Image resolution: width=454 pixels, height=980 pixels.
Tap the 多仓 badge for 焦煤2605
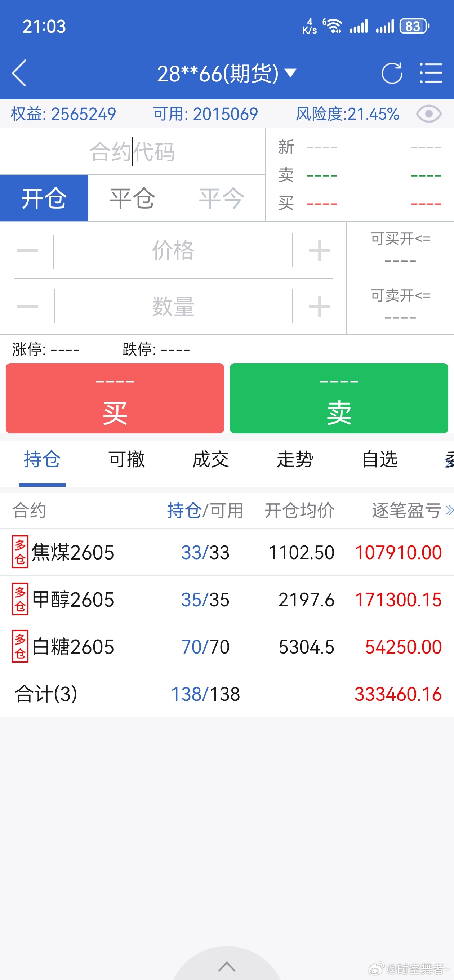point(20,552)
